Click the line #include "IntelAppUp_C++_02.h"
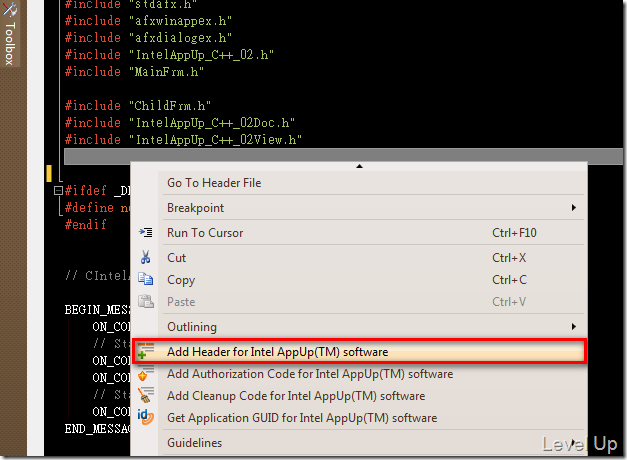 click(170, 55)
